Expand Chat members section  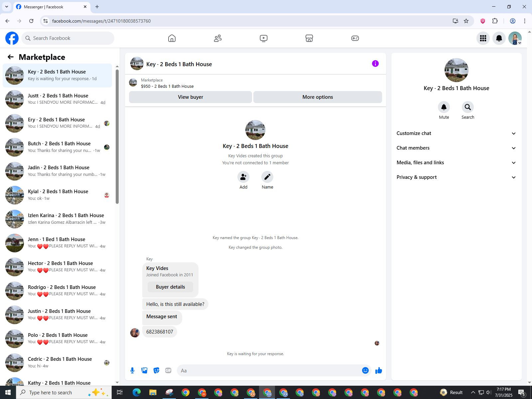coord(456,148)
